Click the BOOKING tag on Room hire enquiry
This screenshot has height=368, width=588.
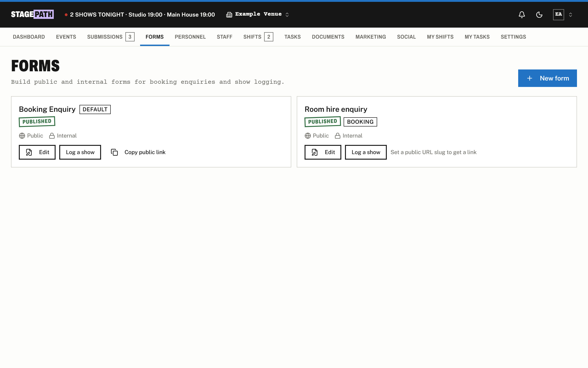[360, 122]
